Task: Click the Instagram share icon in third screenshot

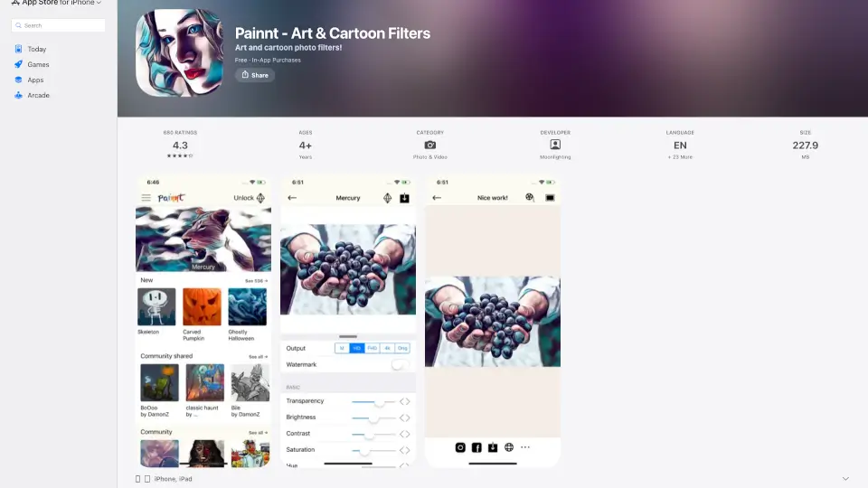Action: coord(460,447)
